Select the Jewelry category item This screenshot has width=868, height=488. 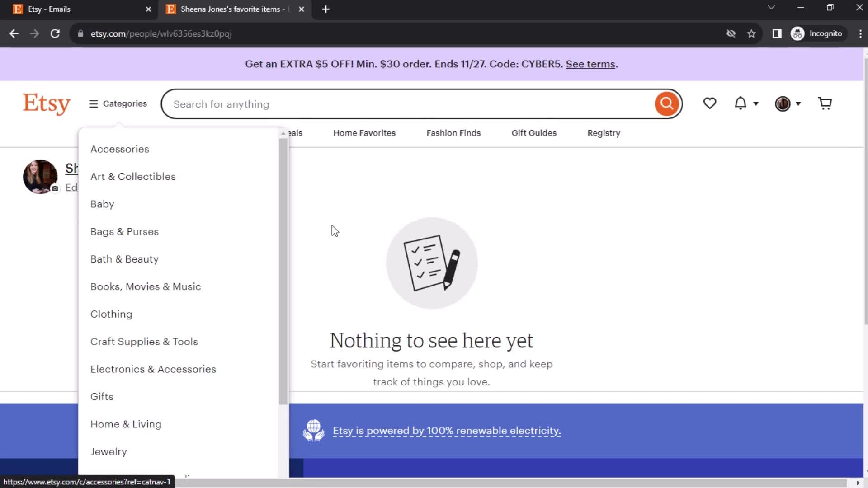(x=108, y=452)
